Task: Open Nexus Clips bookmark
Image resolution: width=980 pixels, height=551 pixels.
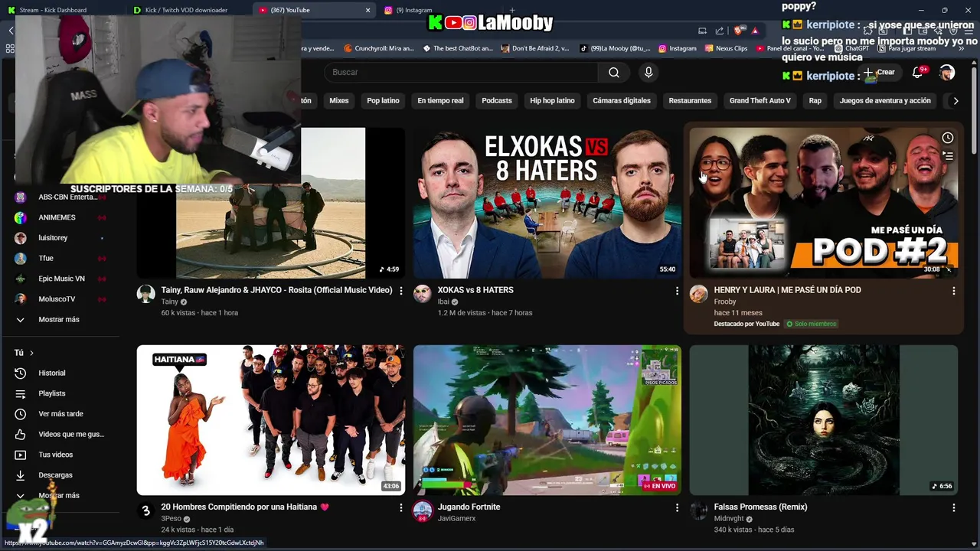Action: pos(726,48)
